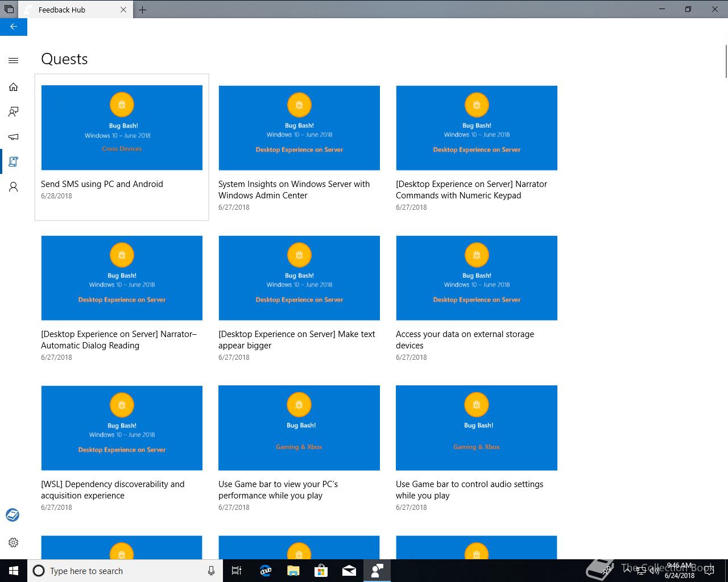Click 'Access your data on external storage devices' title
The width and height of the screenshot is (728, 582).
tap(465, 340)
